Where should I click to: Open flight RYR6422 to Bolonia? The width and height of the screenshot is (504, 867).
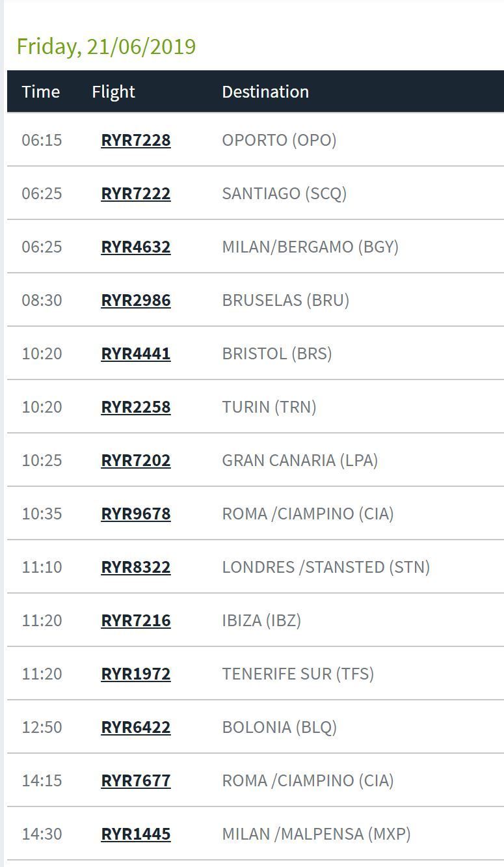point(136,727)
